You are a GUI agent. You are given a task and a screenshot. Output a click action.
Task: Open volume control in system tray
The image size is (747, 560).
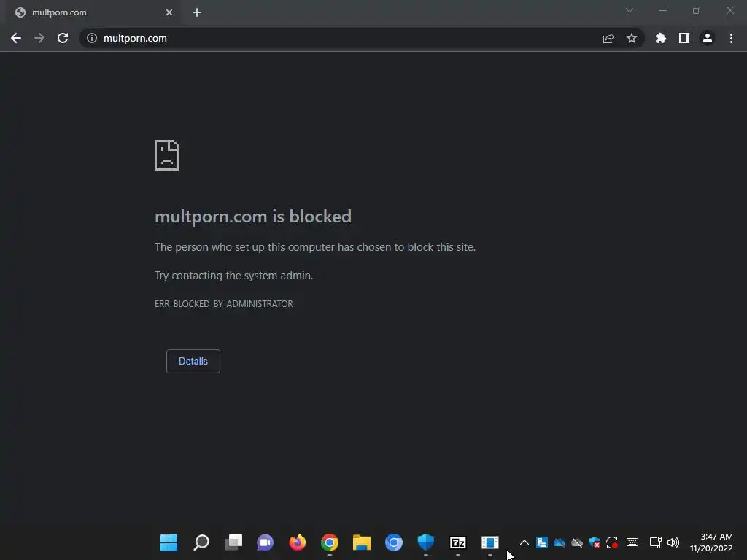click(673, 542)
